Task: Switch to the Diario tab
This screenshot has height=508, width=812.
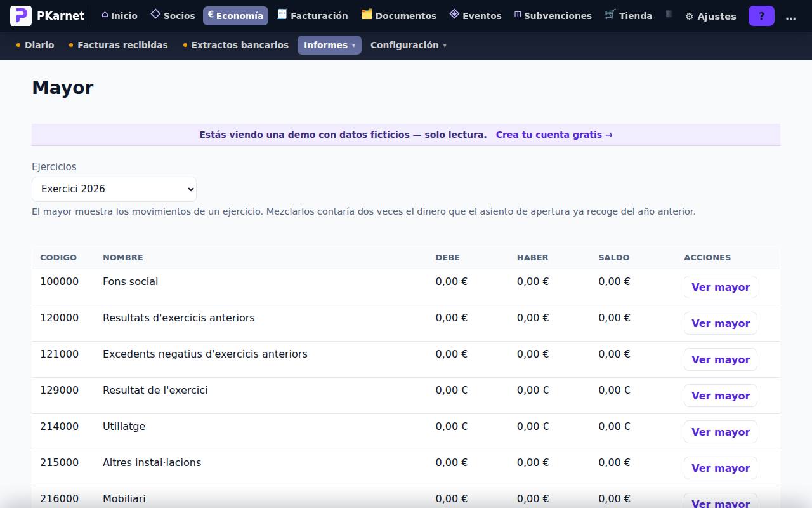Action: [x=35, y=45]
